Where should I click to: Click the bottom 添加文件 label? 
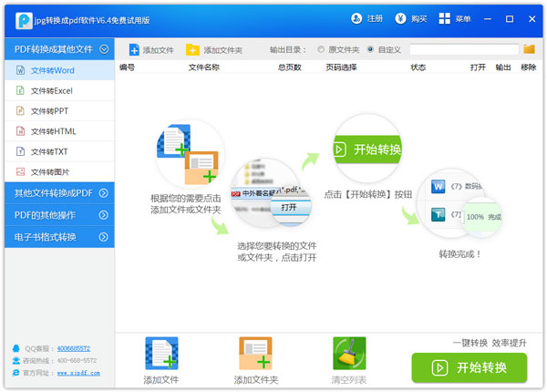(161, 380)
